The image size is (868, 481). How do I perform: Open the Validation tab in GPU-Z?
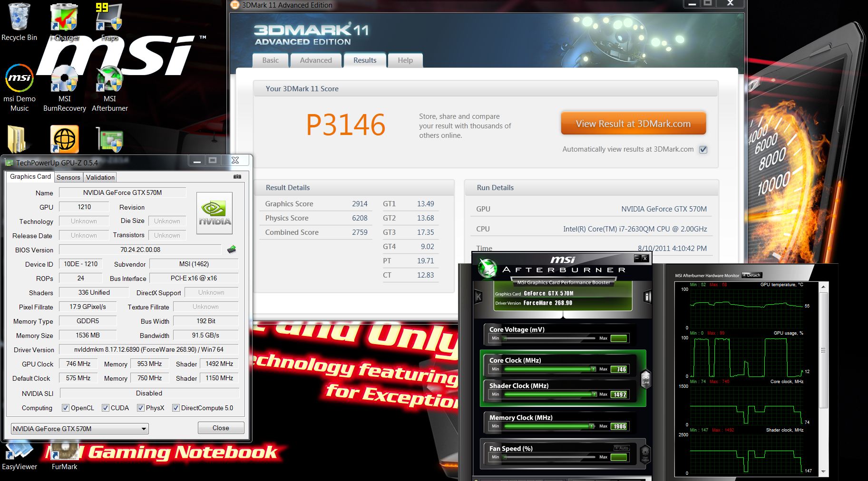click(x=100, y=177)
